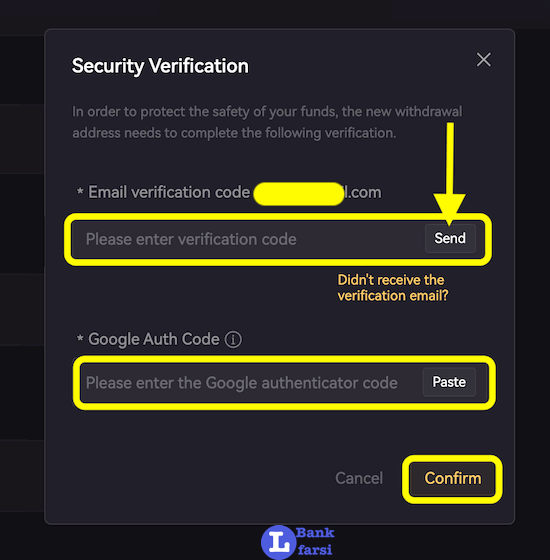Click the visible ".com" email ending

pos(363,192)
